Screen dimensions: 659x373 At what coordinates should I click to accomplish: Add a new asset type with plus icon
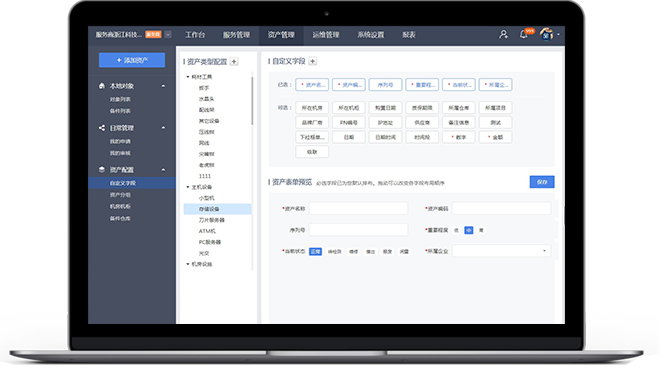234,62
